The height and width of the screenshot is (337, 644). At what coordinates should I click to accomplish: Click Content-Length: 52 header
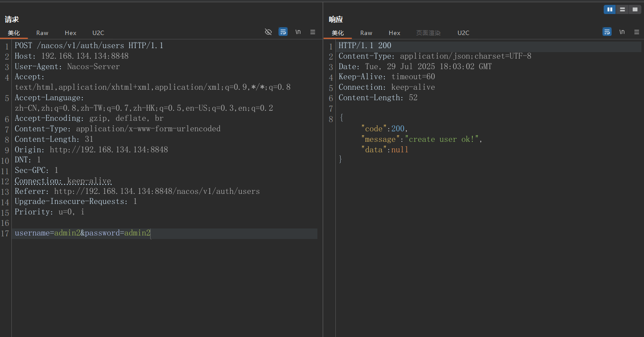pos(378,98)
